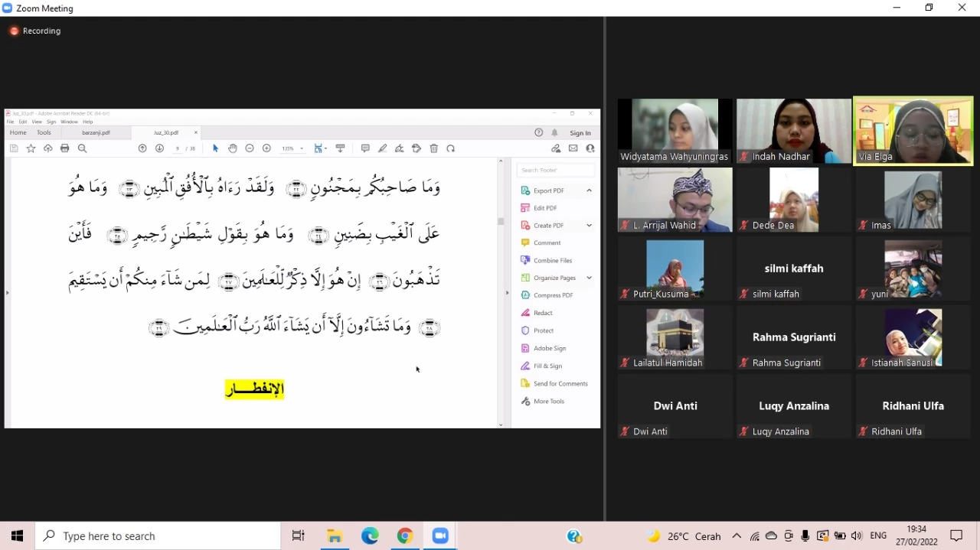Open More Tools in side panel

pos(548,402)
